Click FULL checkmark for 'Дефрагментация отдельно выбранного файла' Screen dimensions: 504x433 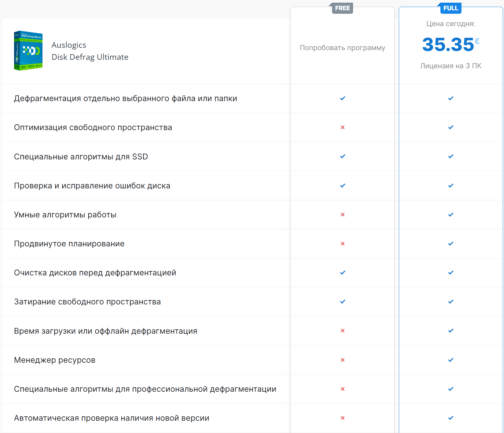tap(451, 98)
